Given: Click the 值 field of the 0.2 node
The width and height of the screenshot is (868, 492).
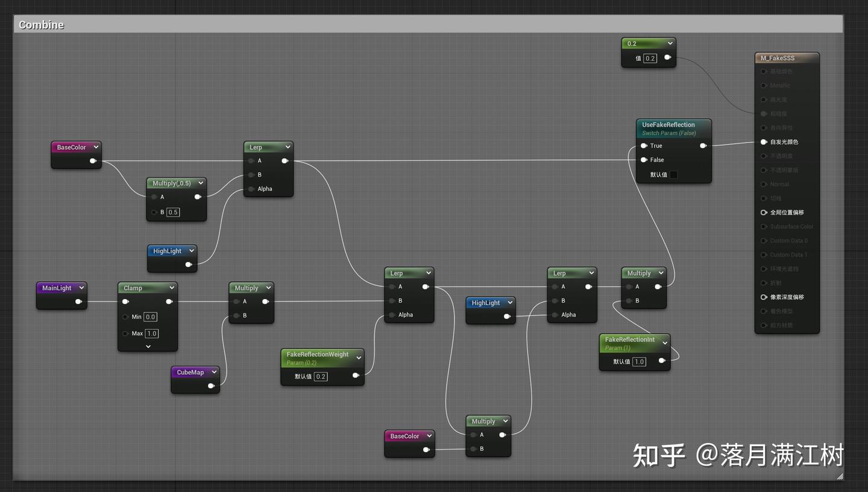Looking at the screenshot, I should pos(650,58).
